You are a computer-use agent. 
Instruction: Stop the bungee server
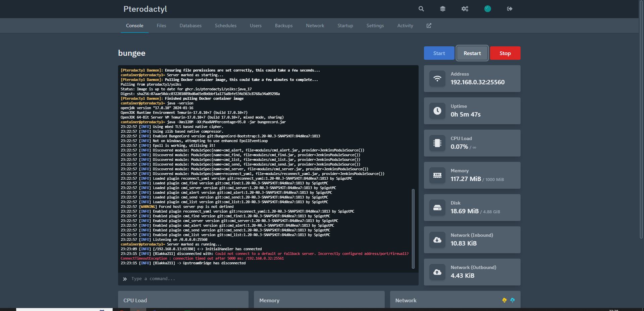[x=505, y=53]
